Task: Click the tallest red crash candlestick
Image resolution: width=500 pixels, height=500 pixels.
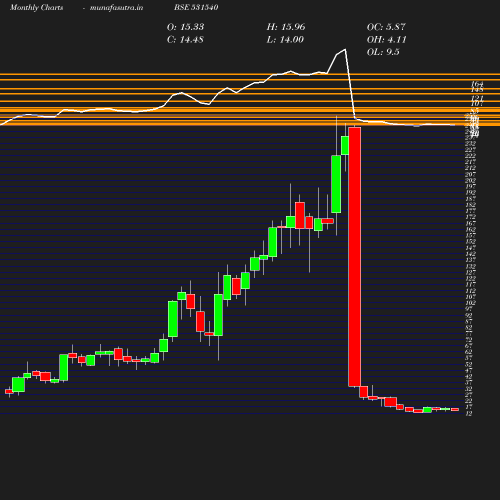Action: click(354, 257)
